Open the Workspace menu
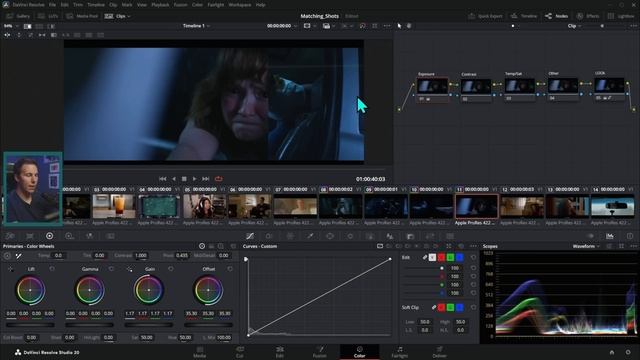 coord(240,5)
